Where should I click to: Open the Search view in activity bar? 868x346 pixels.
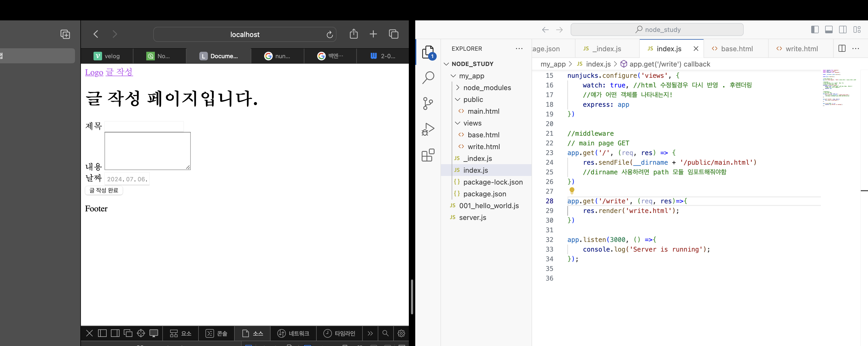pyautogui.click(x=428, y=77)
